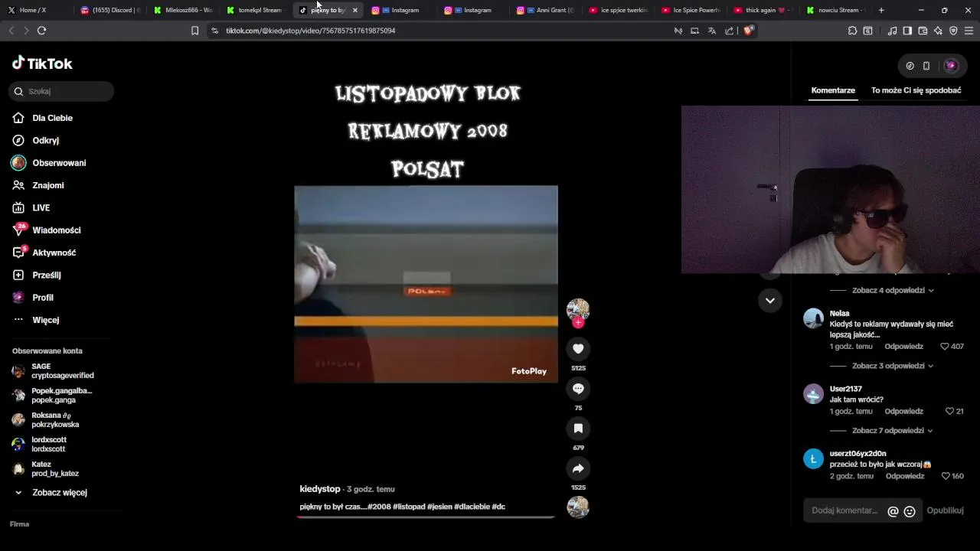Open SAGE cryptosageverified account
This screenshot has width=980, height=551.
tap(54, 371)
